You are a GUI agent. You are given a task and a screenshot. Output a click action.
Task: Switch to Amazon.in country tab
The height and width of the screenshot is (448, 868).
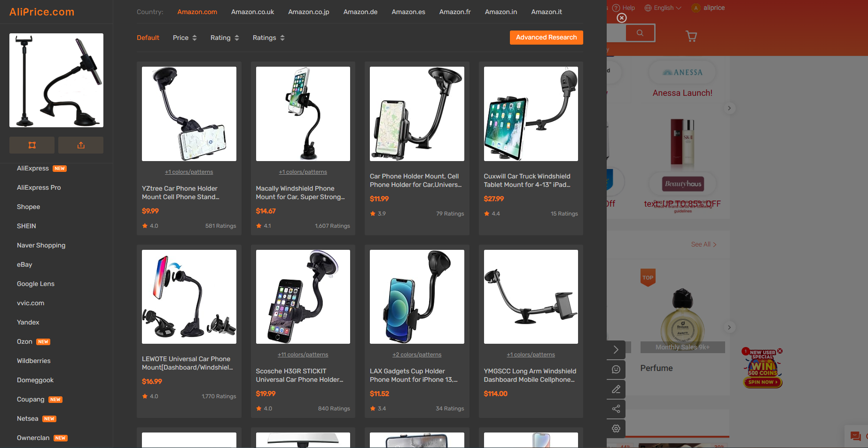tap(501, 12)
